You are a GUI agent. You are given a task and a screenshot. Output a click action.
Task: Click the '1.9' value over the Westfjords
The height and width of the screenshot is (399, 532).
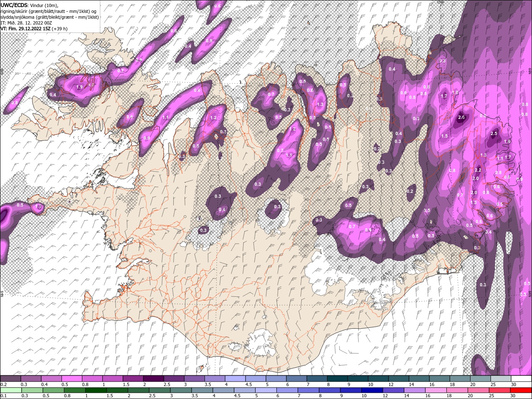tap(80, 87)
